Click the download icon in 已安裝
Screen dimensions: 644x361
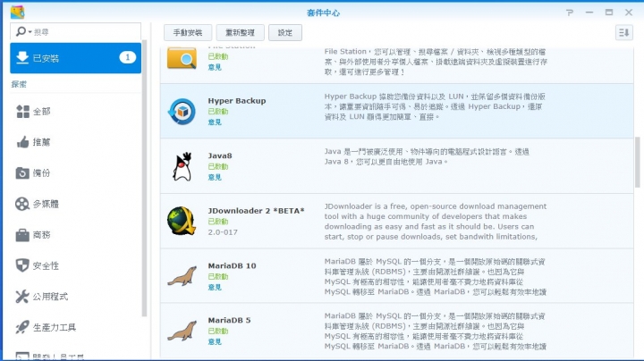pyautogui.click(x=22, y=58)
